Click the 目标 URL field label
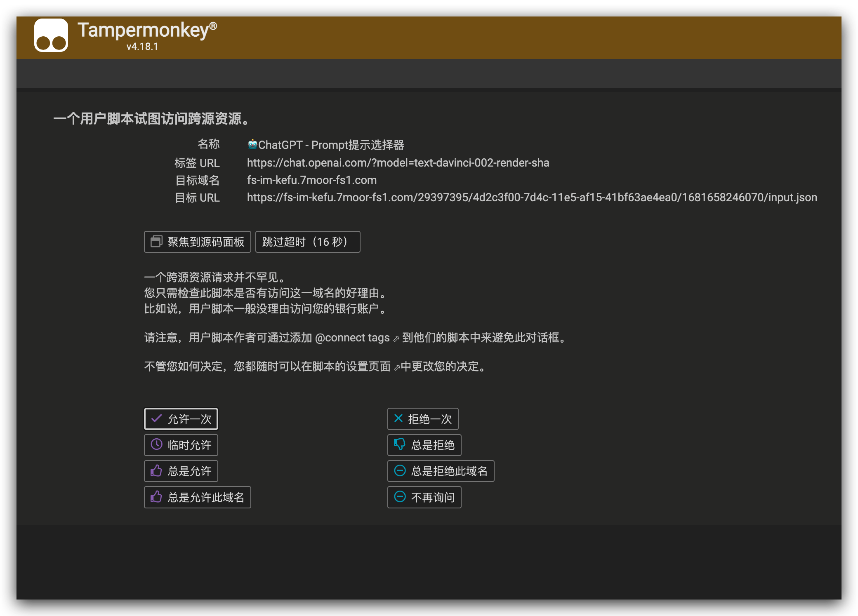 (x=198, y=197)
